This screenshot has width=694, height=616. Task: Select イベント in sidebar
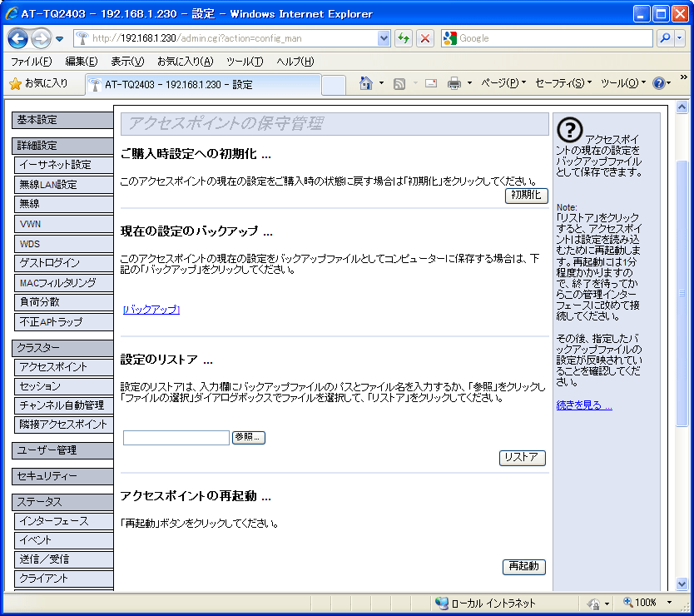64,540
